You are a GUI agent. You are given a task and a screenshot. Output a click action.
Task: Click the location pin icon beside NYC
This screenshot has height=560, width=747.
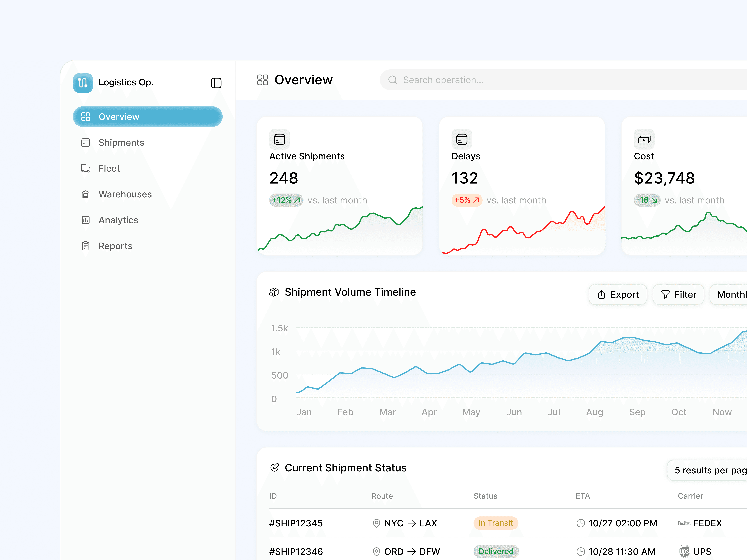[x=376, y=523]
